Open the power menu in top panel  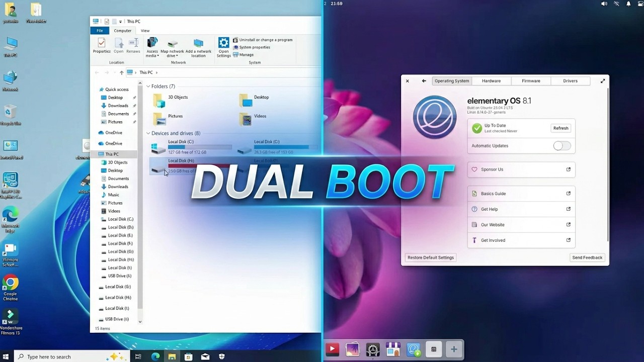tap(639, 4)
